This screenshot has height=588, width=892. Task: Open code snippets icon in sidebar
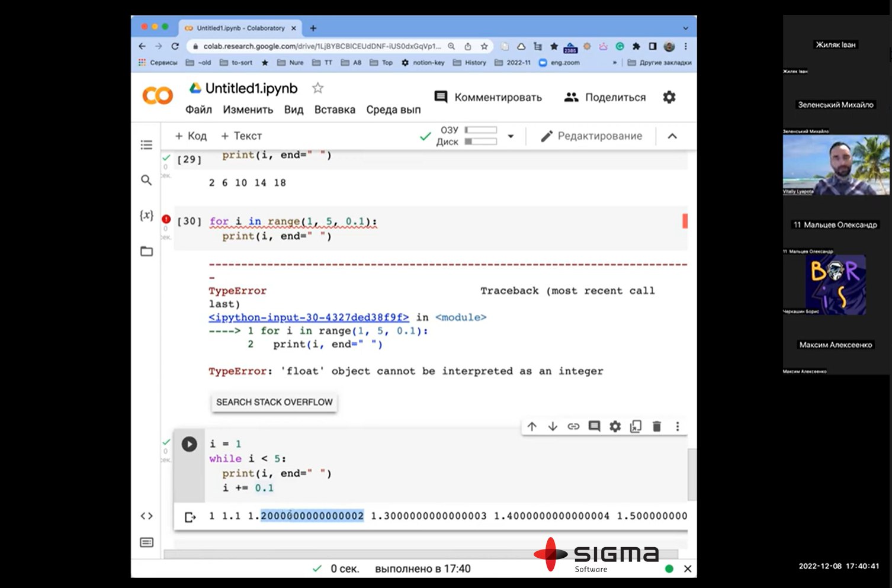tap(146, 516)
